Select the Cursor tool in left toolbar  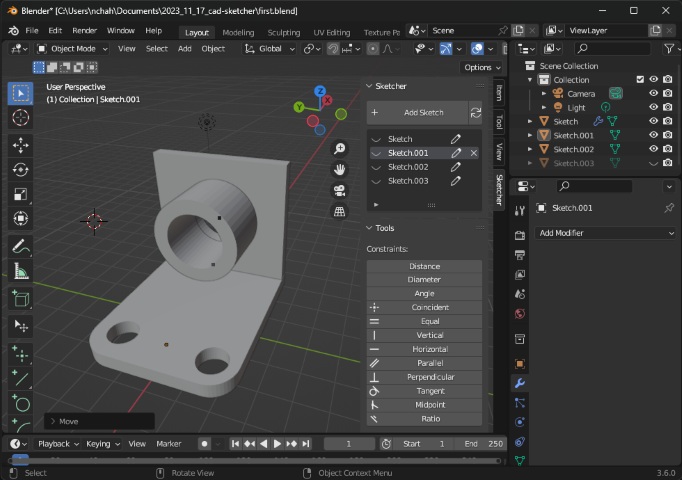point(20,118)
